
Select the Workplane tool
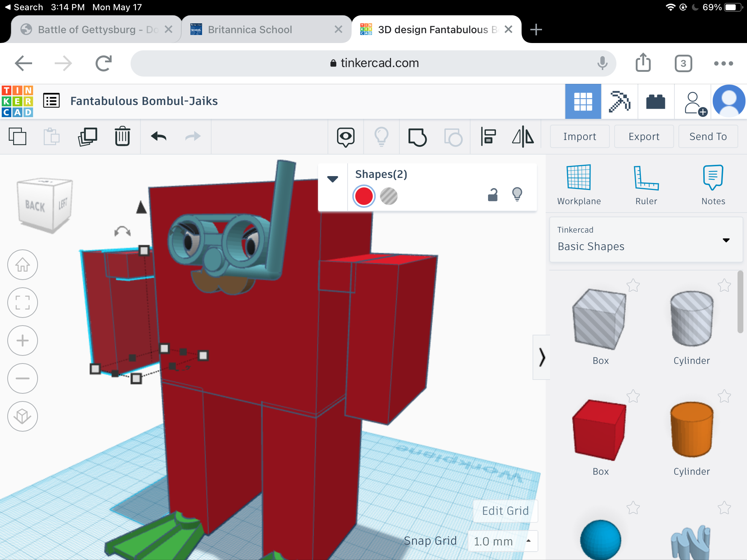579,185
